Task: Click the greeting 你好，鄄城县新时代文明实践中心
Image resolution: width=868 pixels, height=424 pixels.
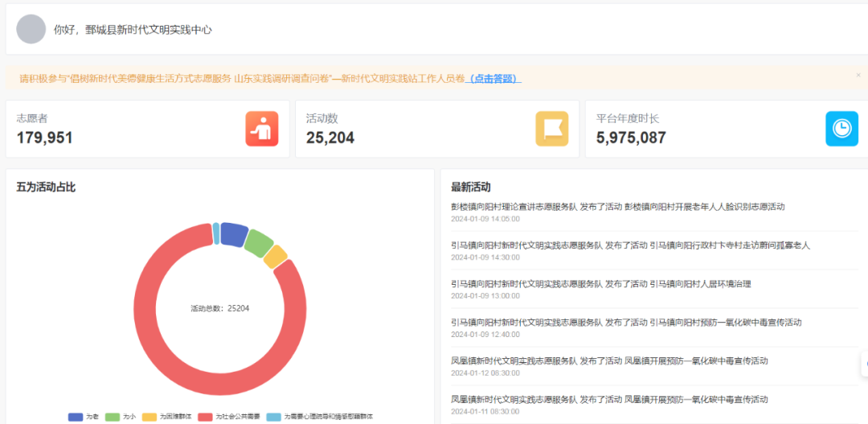Action: [x=133, y=30]
